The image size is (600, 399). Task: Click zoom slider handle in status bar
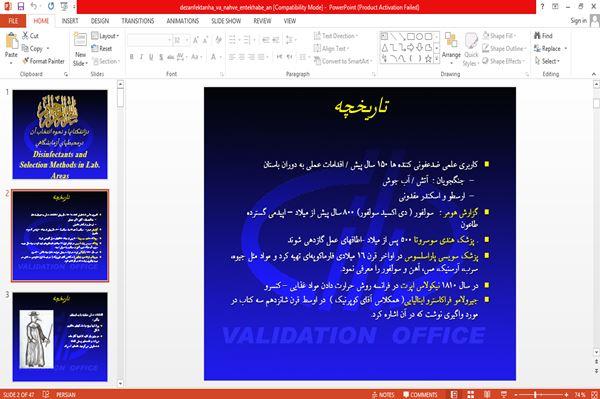tap(535, 394)
